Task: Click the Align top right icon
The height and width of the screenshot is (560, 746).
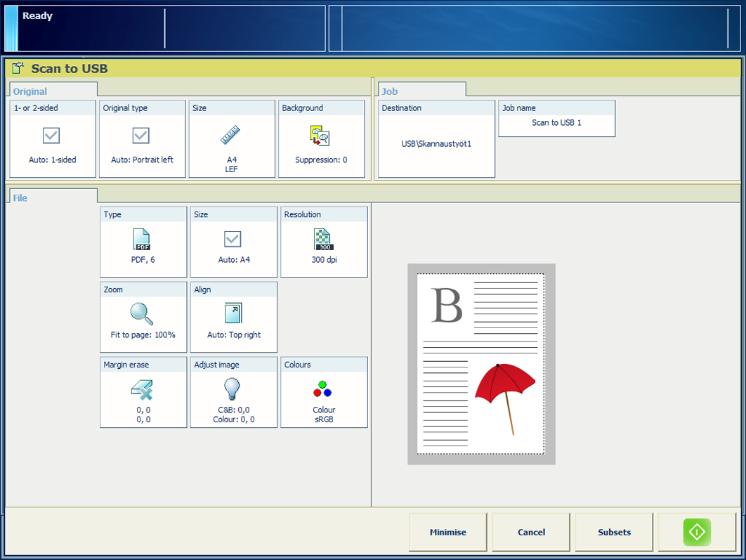Action: (x=233, y=313)
